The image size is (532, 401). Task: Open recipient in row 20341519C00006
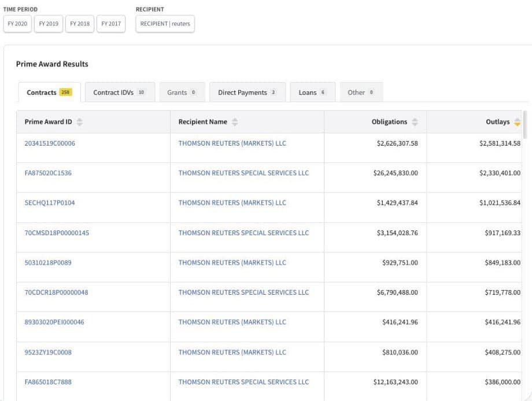(x=232, y=143)
